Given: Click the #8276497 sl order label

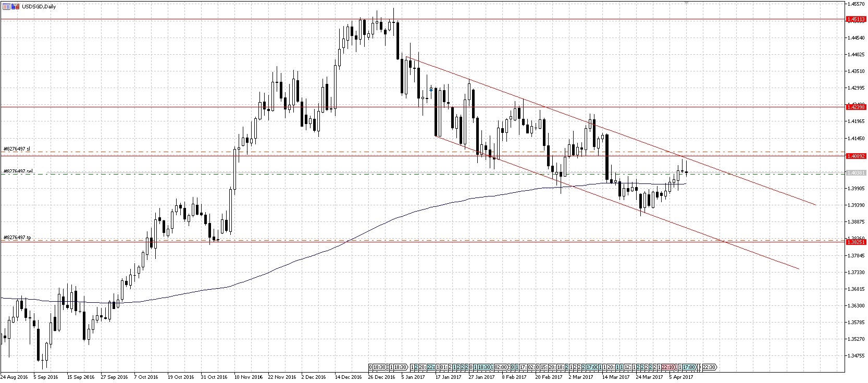Looking at the screenshot, I should tap(17, 149).
